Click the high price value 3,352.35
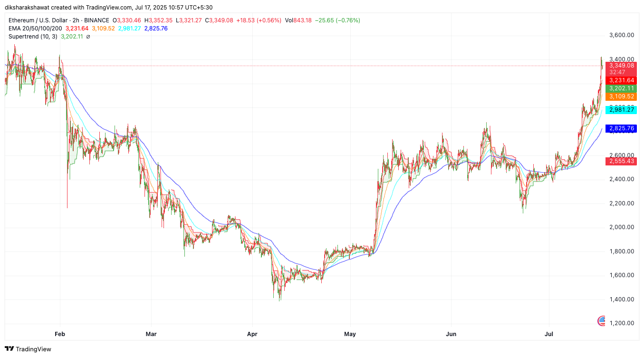 (x=161, y=20)
